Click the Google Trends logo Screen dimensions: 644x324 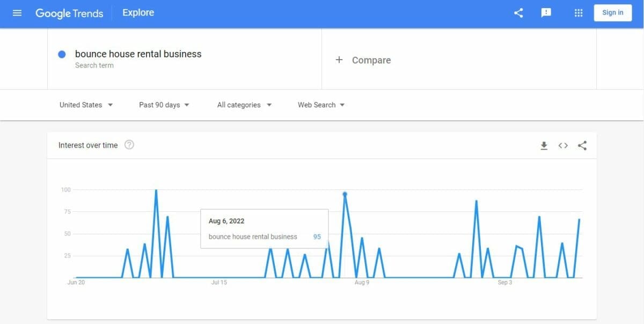click(x=69, y=13)
